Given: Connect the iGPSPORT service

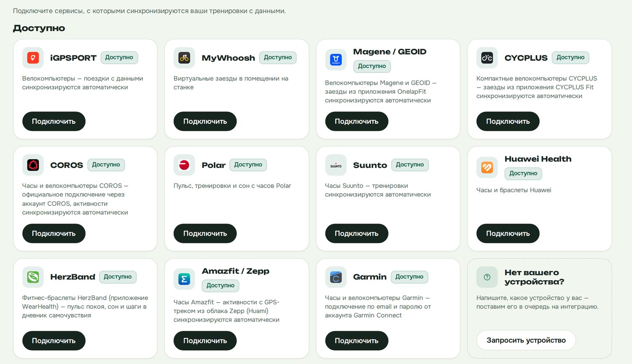Looking at the screenshot, I should point(54,121).
